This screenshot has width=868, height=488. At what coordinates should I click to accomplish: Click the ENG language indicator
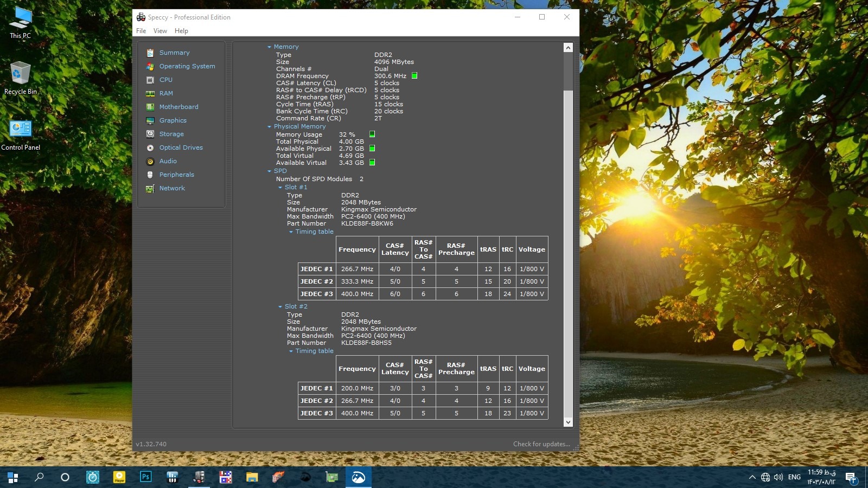794,477
